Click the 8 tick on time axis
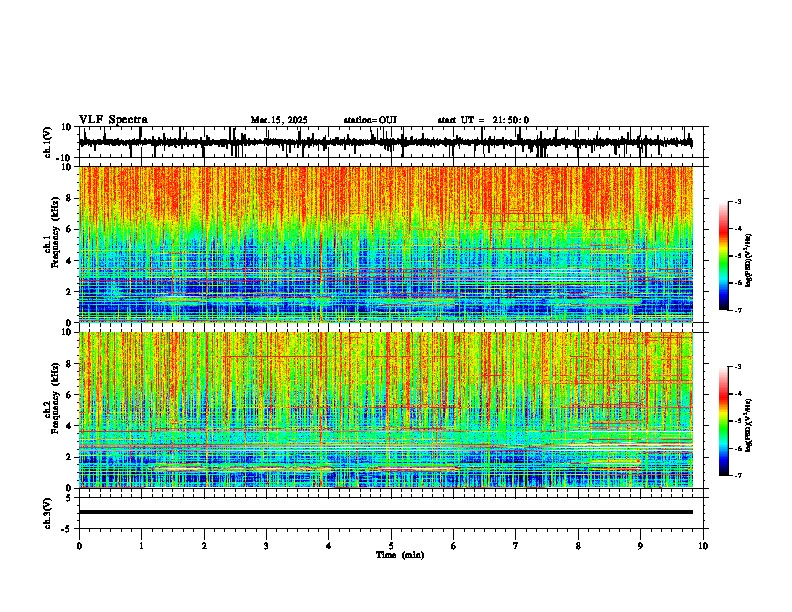 (x=578, y=546)
